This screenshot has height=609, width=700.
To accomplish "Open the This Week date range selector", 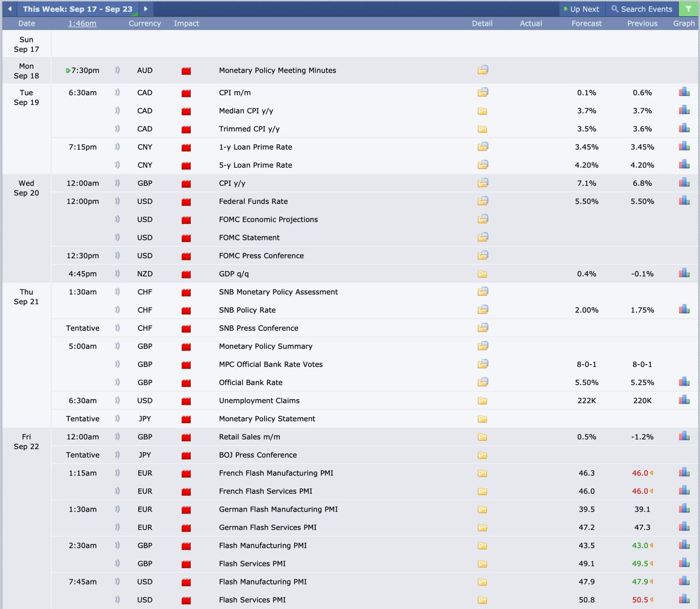I will [78, 9].
